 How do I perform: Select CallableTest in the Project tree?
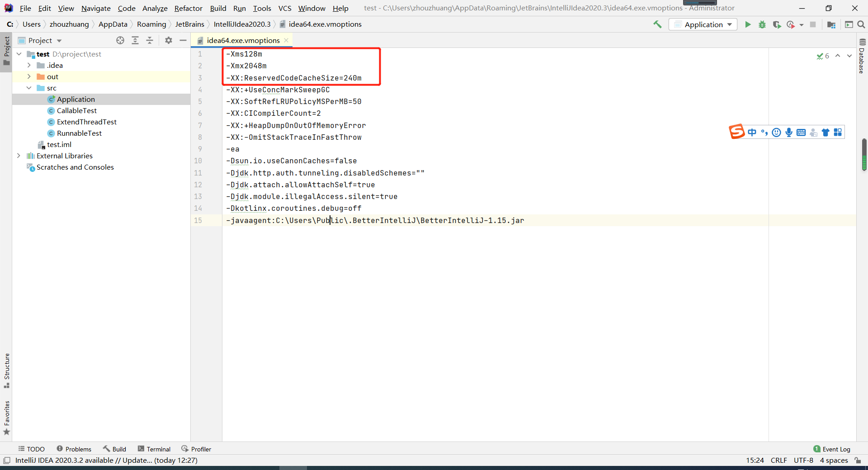click(77, 110)
